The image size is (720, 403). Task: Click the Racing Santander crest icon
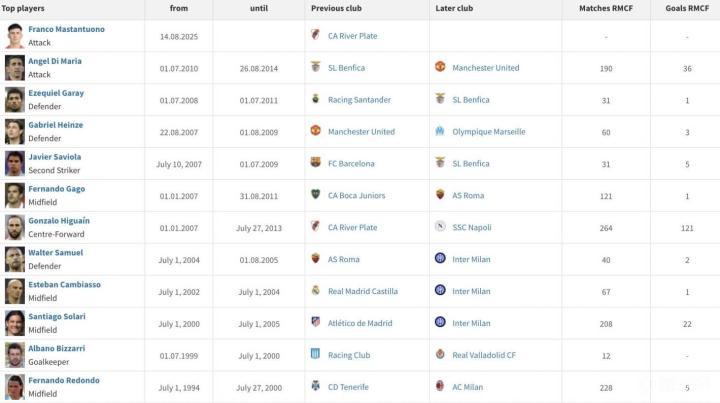click(316, 100)
